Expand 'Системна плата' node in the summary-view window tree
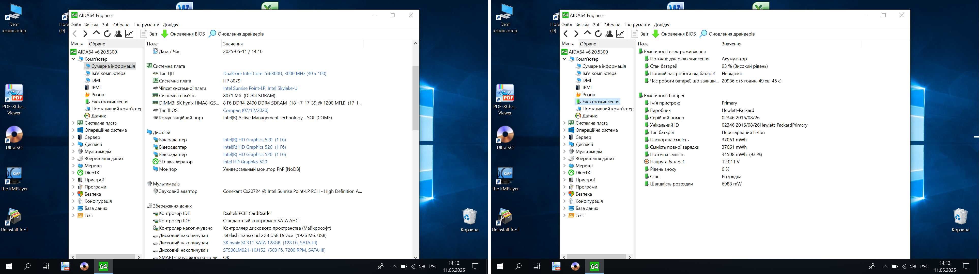 pyautogui.click(x=73, y=123)
